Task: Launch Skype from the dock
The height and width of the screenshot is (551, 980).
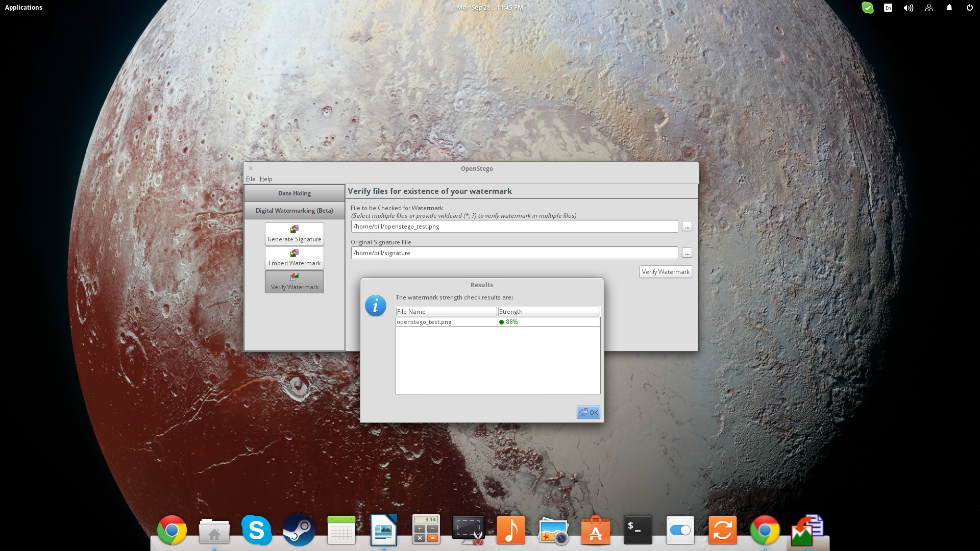Action: pyautogui.click(x=256, y=530)
